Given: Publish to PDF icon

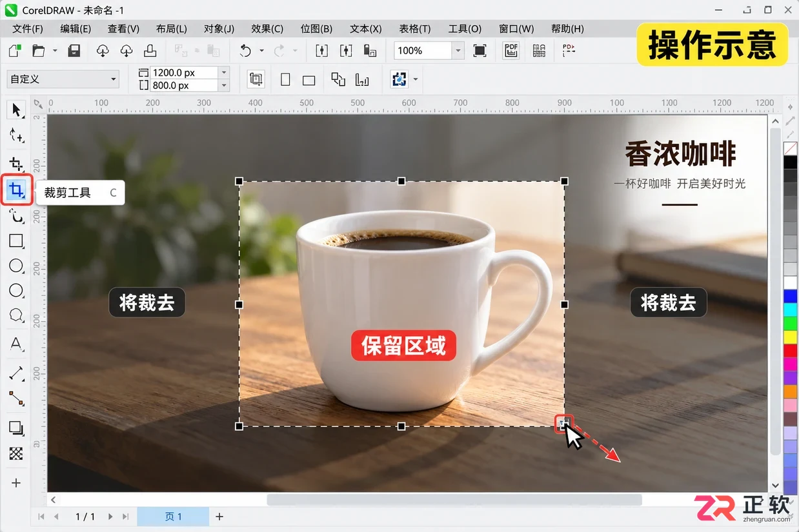Looking at the screenshot, I should click(x=511, y=50).
